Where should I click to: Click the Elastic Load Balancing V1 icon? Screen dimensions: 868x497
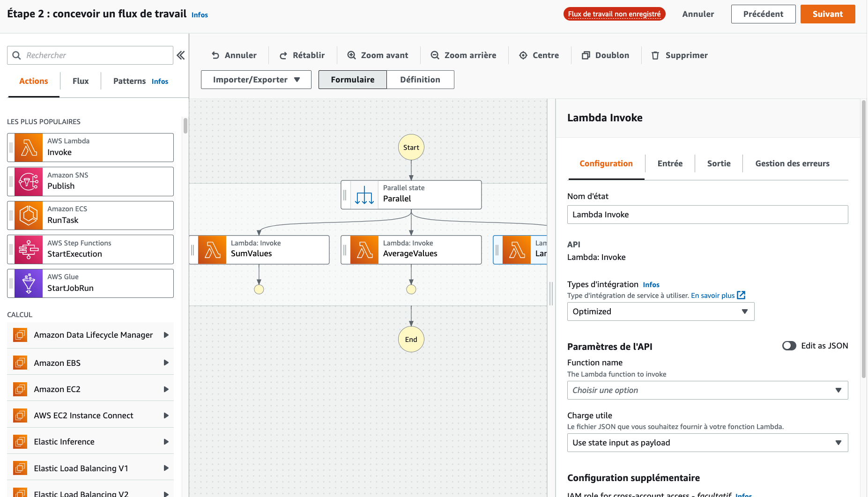20,468
